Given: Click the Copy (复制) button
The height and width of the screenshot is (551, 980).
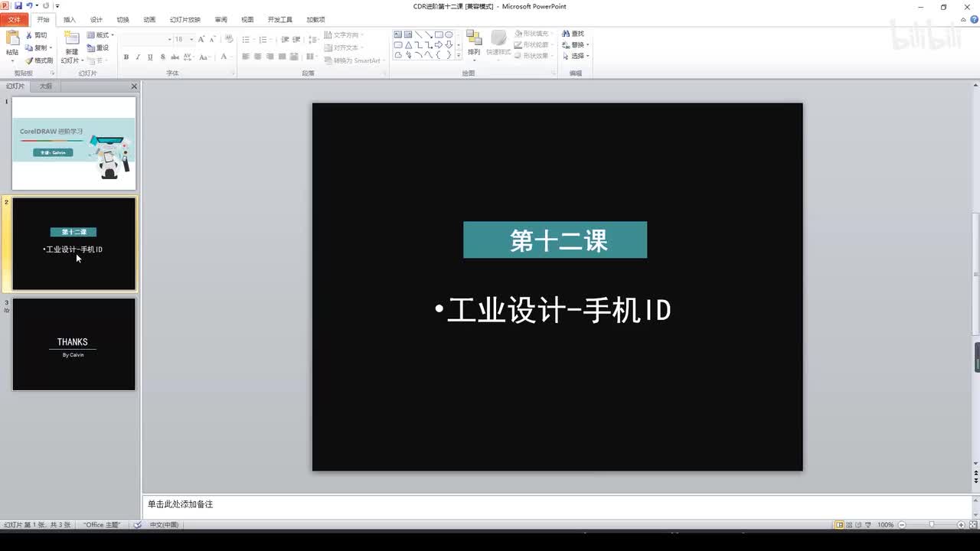Looking at the screenshot, I should click(38, 47).
